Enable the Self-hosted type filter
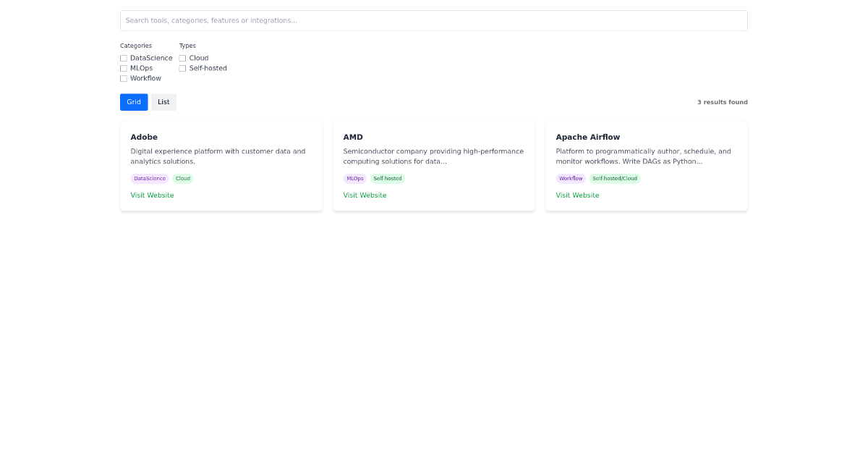The height and width of the screenshot is (456, 868). 182,68
